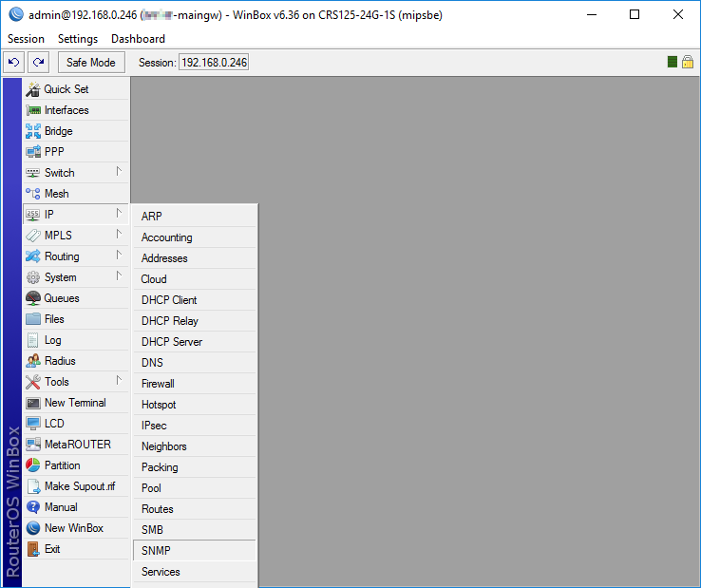The height and width of the screenshot is (588, 701).
Task: Click the Switch icon in sidebar
Action: 33,173
